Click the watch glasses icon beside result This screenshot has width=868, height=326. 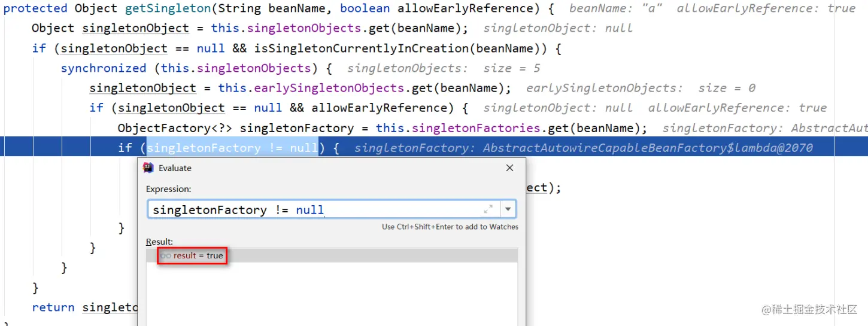[166, 255]
